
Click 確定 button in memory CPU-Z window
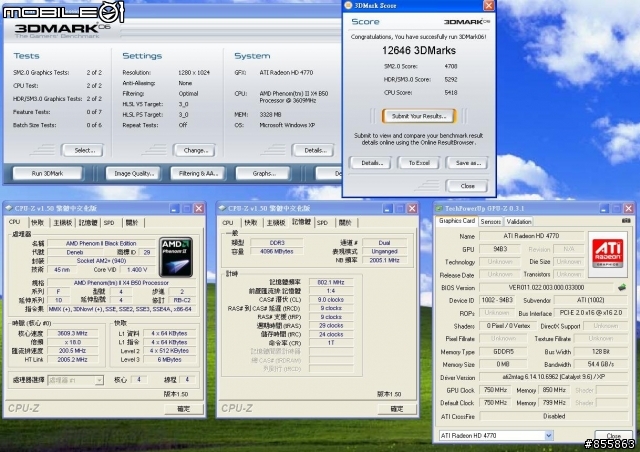[x=397, y=409]
